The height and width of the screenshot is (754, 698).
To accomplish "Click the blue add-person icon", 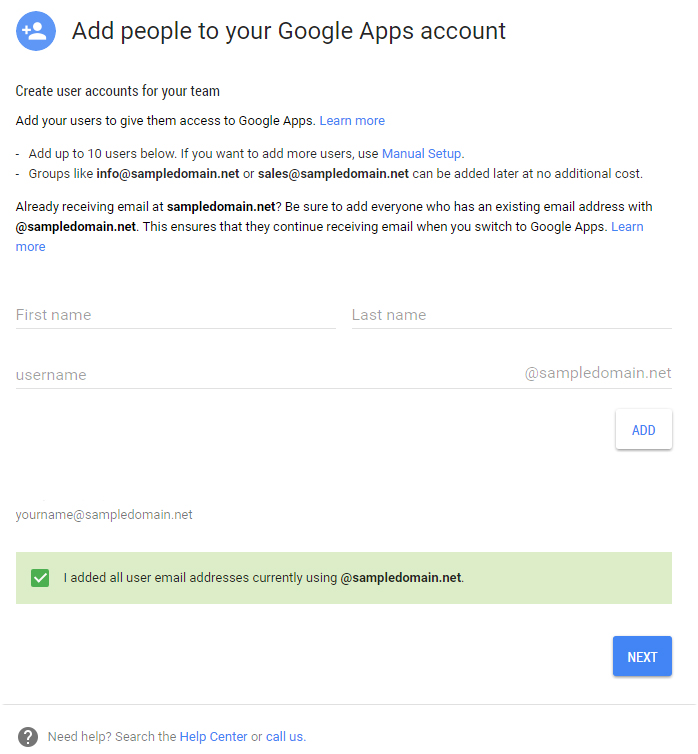I will tap(36, 31).
